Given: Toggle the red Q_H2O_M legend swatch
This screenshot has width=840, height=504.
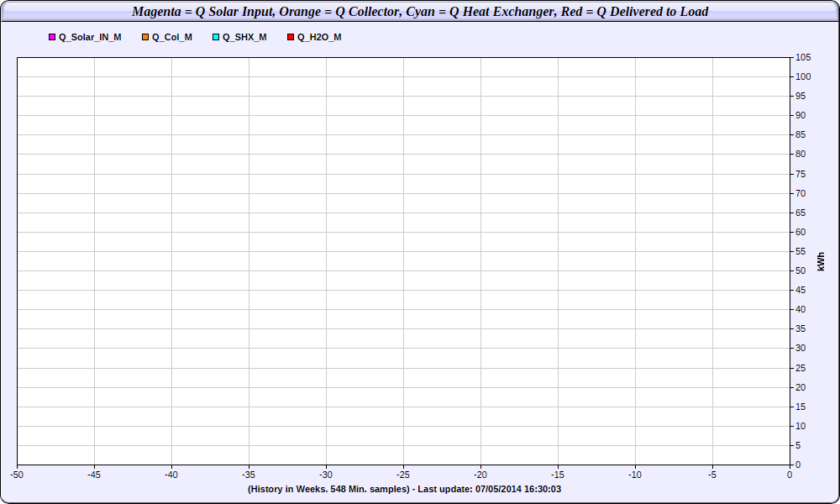Looking at the screenshot, I should tap(291, 37).
